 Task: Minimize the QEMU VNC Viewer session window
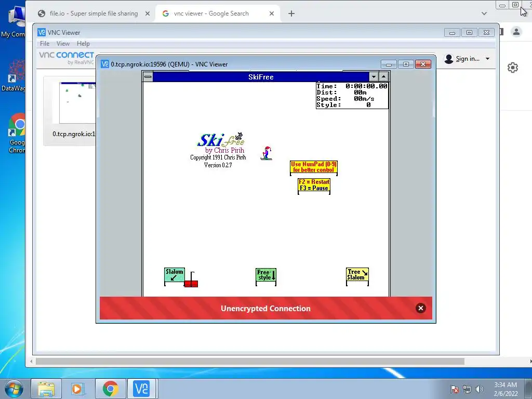[389, 64]
